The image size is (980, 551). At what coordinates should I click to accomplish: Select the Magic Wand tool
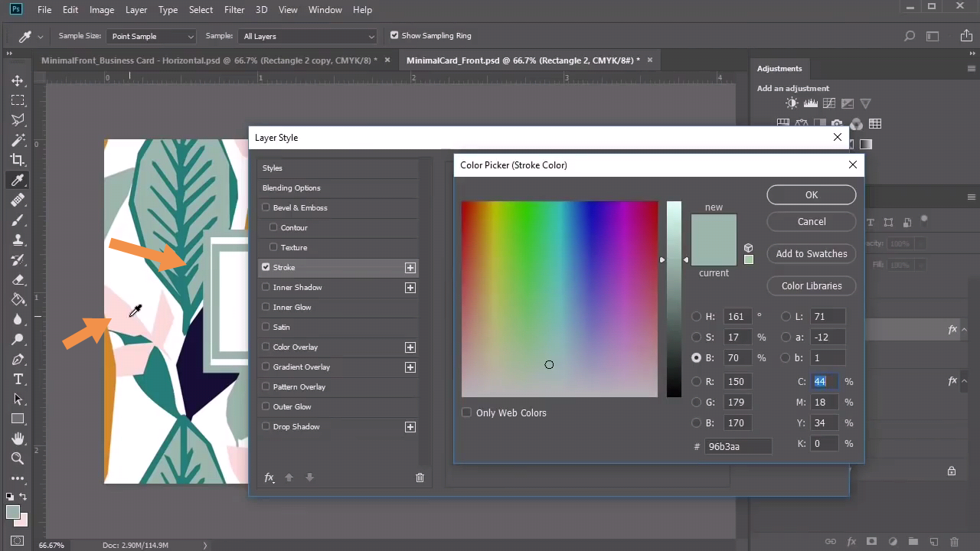click(x=17, y=140)
